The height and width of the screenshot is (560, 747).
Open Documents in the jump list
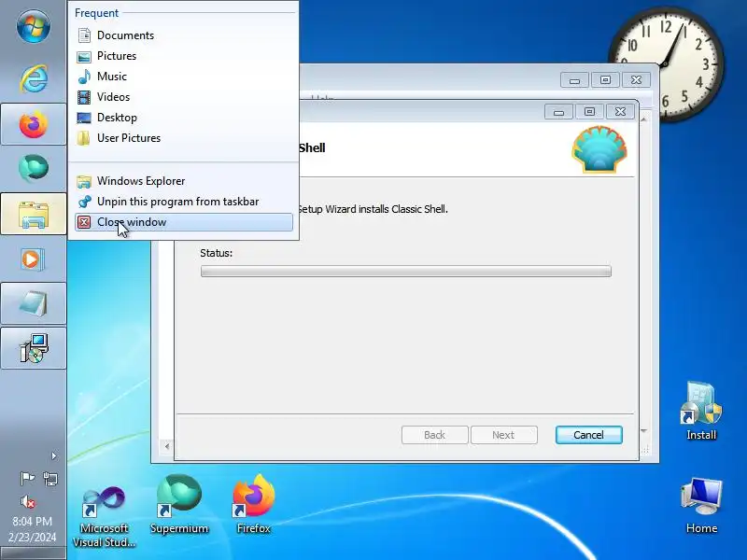point(184,35)
